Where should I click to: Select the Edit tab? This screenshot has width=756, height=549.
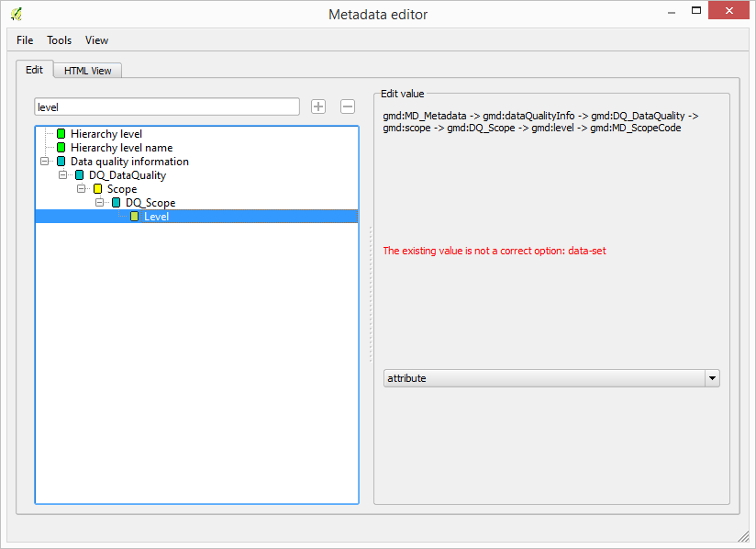pyautogui.click(x=34, y=69)
